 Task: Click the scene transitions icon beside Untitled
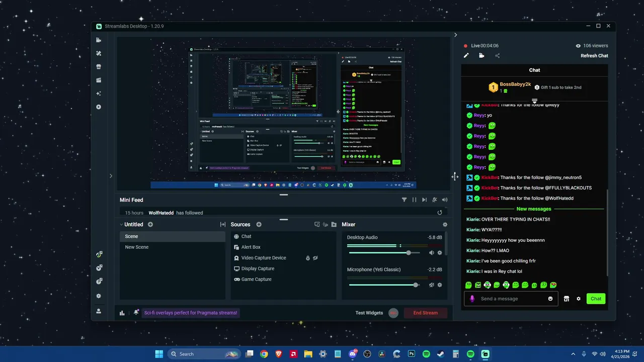[222, 225]
